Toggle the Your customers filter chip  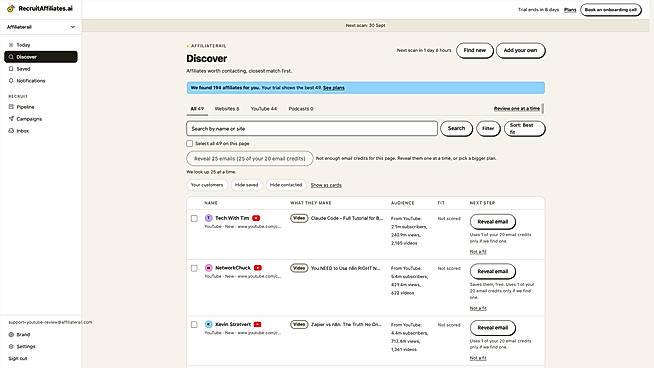pyautogui.click(x=207, y=185)
